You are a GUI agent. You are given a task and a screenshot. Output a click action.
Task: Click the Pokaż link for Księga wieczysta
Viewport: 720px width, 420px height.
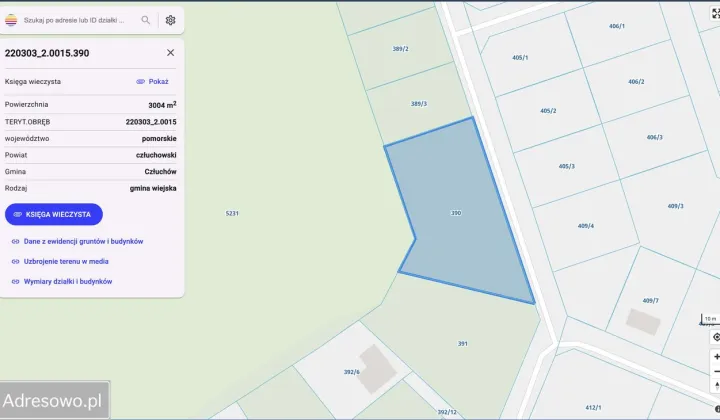pos(152,82)
